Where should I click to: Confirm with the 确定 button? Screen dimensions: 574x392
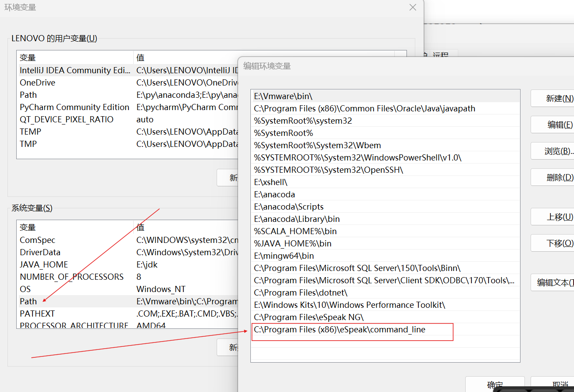[x=495, y=385]
